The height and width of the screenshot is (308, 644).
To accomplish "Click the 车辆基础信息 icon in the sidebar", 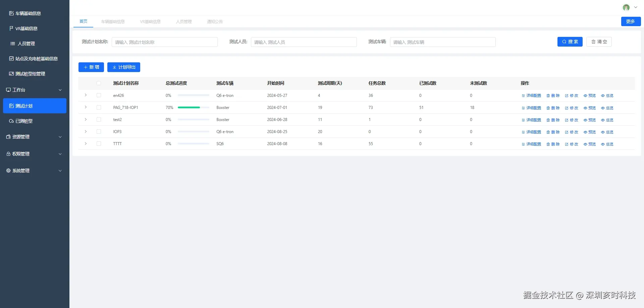I will click(x=11, y=13).
